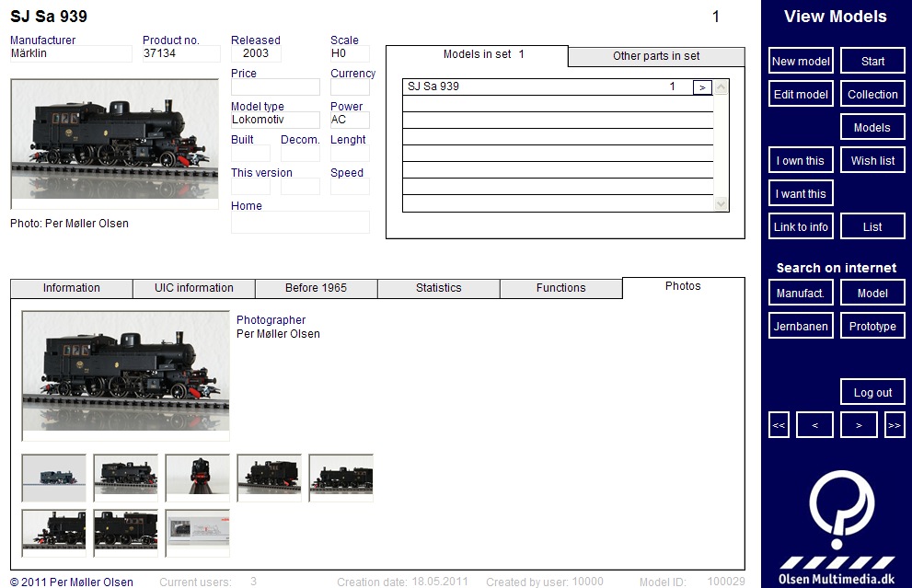Switch to Other parts in set tab
The width and height of the screenshot is (912, 588).
coord(656,56)
